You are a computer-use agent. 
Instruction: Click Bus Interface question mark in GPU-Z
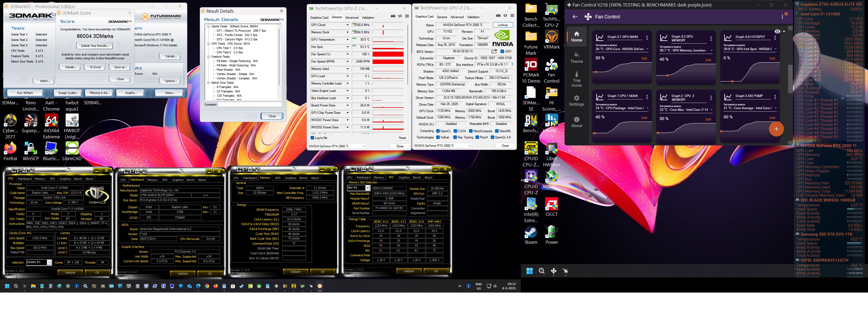[x=512, y=64]
